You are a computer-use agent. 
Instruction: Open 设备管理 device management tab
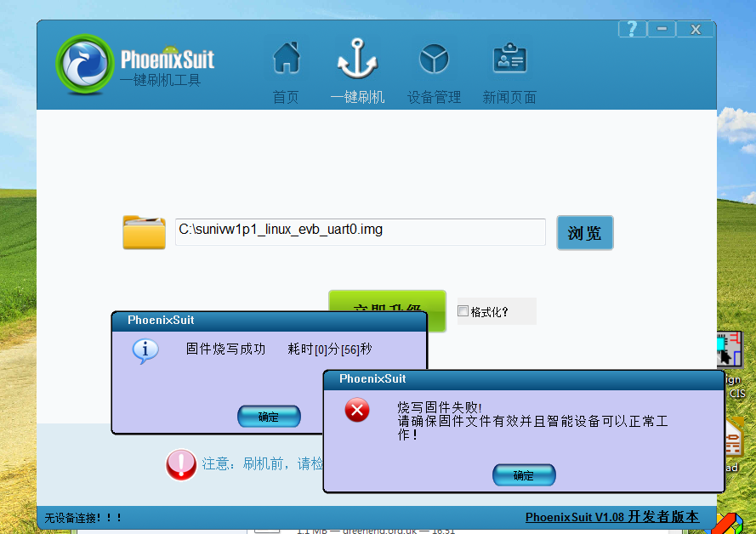coord(434,72)
